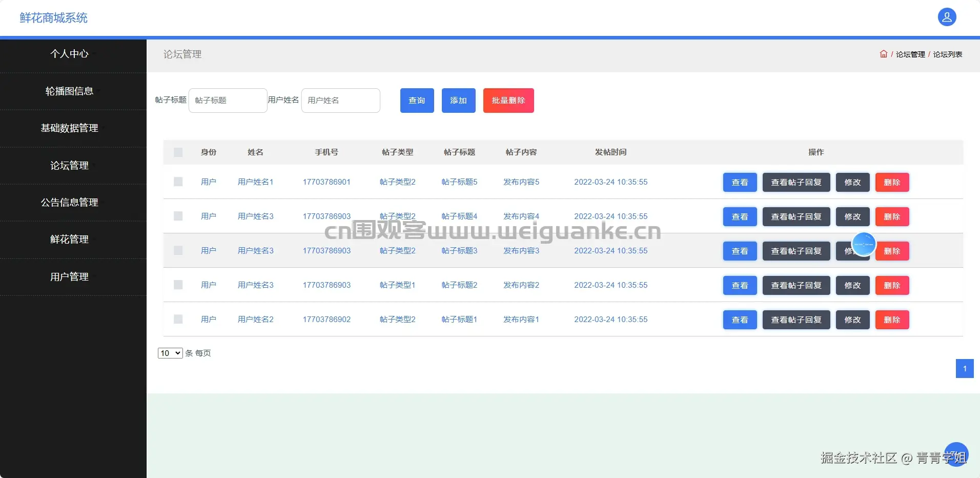This screenshot has width=980, height=478.
Task: Tick the select-all checkbox in table header
Action: tap(178, 152)
